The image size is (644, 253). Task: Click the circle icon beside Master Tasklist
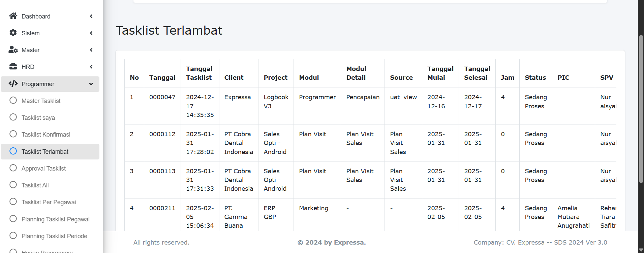[x=13, y=100]
